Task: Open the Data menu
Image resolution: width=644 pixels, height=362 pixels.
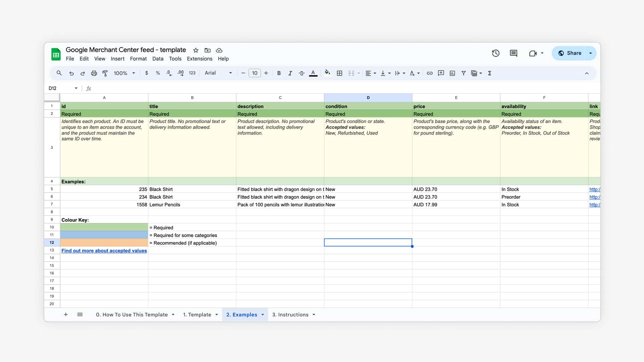Action: click(158, 59)
